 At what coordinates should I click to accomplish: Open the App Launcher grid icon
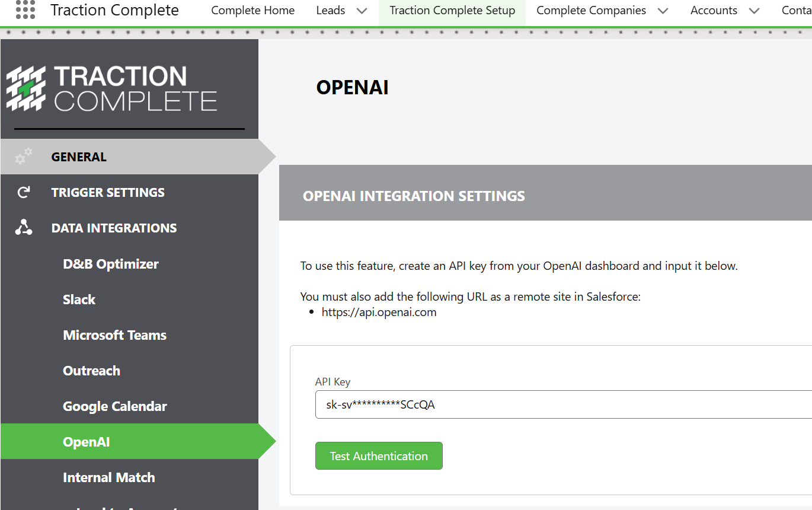[x=25, y=9]
